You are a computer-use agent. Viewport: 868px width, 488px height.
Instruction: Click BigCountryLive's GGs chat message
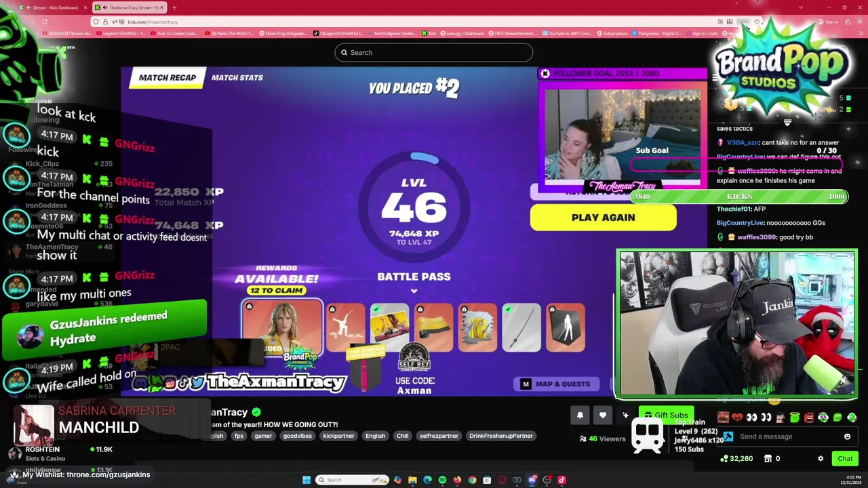771,222
